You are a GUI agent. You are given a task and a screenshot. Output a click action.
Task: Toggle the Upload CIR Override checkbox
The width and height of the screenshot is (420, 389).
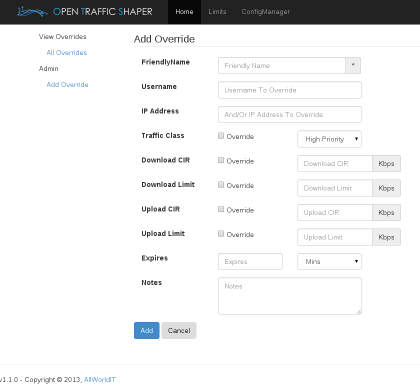221,209
